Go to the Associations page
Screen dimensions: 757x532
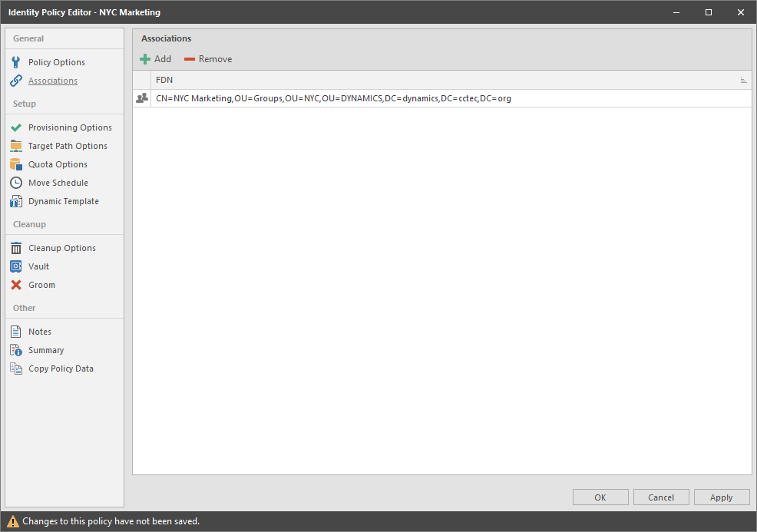click(53, 81)
